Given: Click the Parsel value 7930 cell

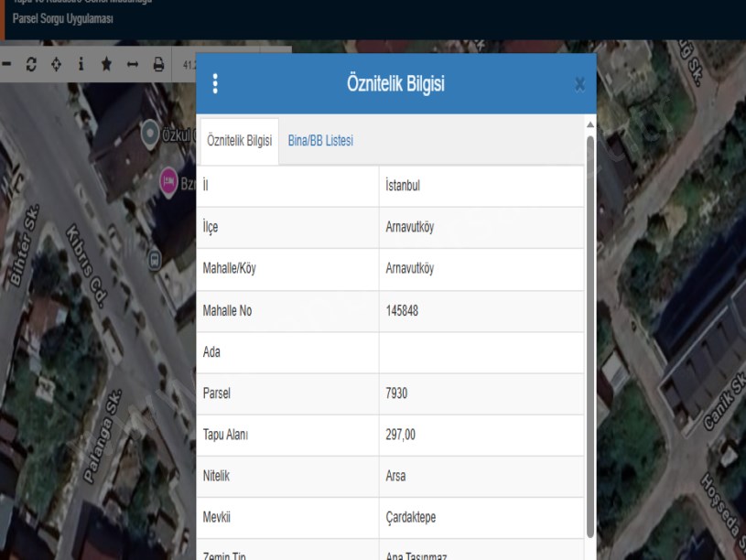Looking at the screenshot, I should 481,393.
